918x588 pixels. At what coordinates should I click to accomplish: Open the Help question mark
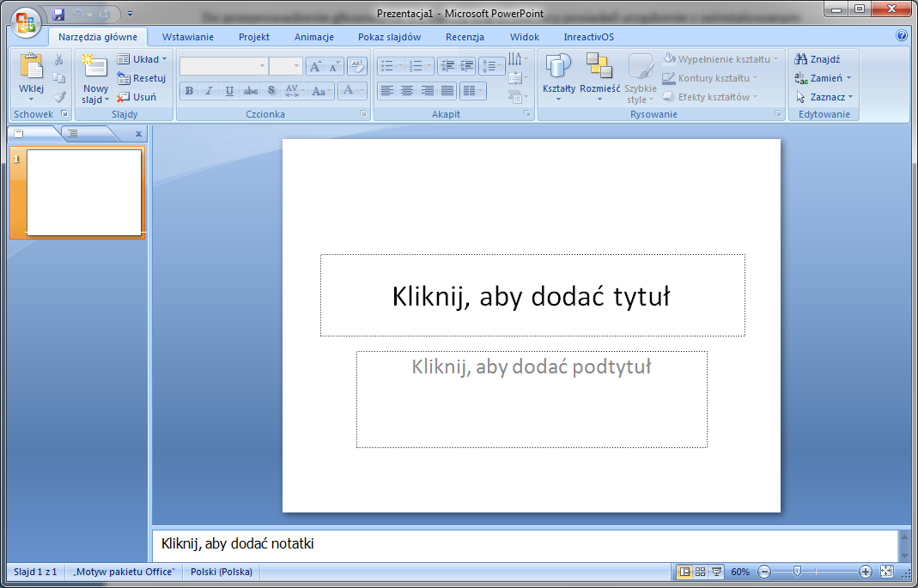pyautogui.click(x=902, y=36)
